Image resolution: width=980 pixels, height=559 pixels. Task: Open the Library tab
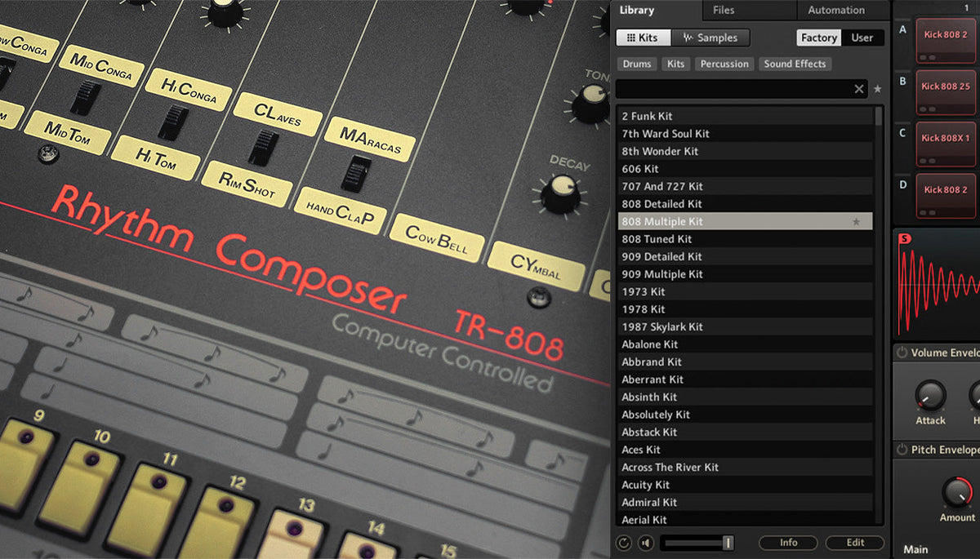[657, 10]
